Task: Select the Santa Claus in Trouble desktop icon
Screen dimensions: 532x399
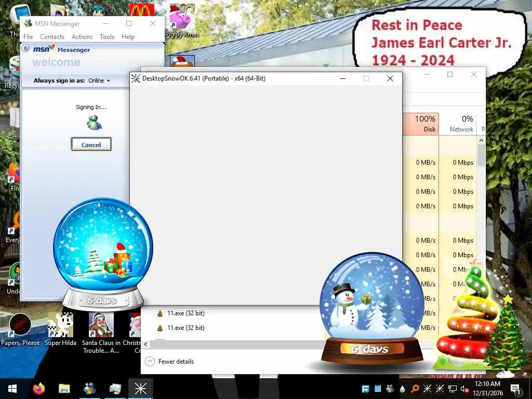Action: (x=101, y=333)
